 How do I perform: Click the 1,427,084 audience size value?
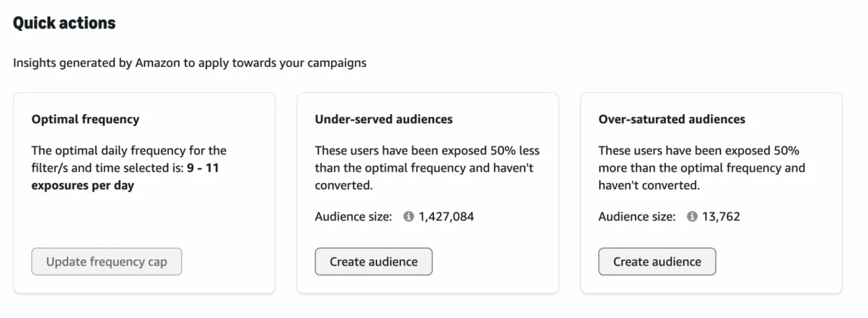pyautogui.click(x=446, y=217)
